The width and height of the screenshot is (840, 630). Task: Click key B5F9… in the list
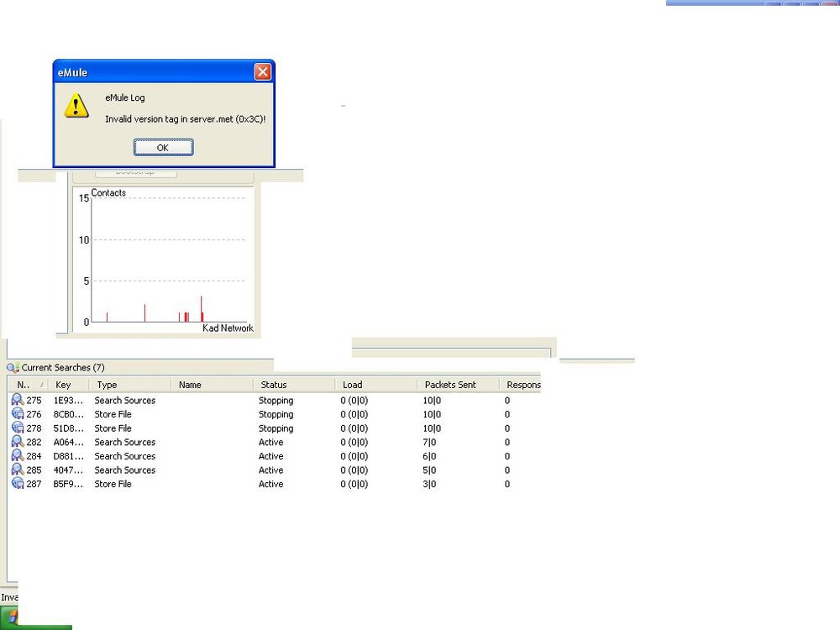point(69,484)
